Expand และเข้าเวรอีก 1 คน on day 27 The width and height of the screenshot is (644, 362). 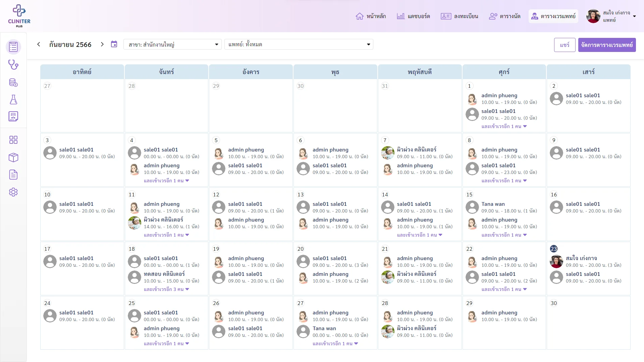coord(335,344)
